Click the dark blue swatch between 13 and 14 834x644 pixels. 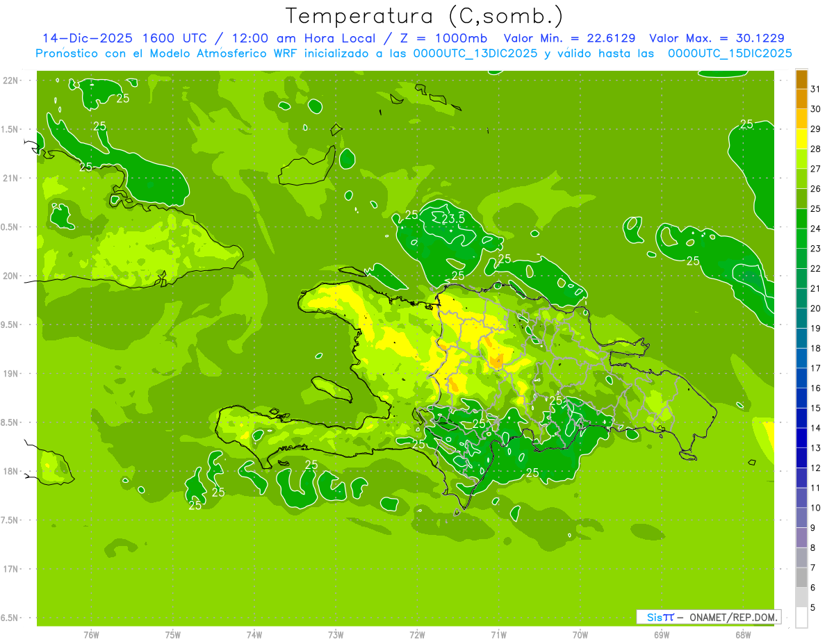[x=801, y=438]
